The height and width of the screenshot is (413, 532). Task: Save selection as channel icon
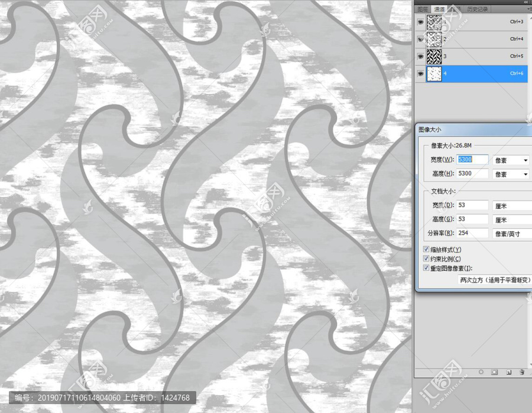point(494,372)
